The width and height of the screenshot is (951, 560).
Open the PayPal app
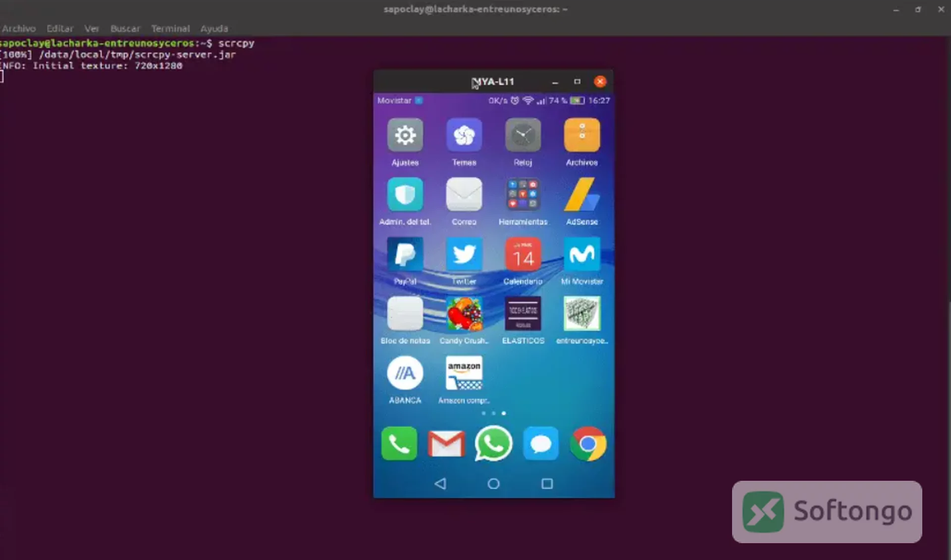tap(405, 254)
